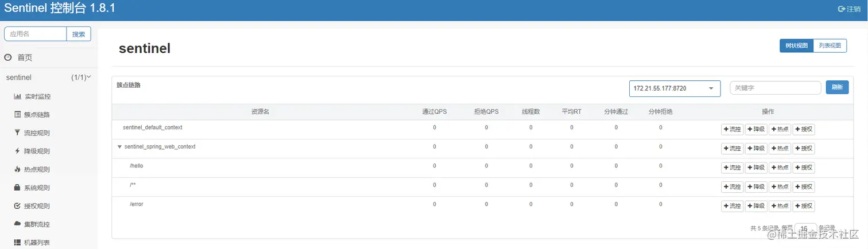Click the filter icon of 流控规则
The image size is (868, 249).
click(x=17, y=133)
